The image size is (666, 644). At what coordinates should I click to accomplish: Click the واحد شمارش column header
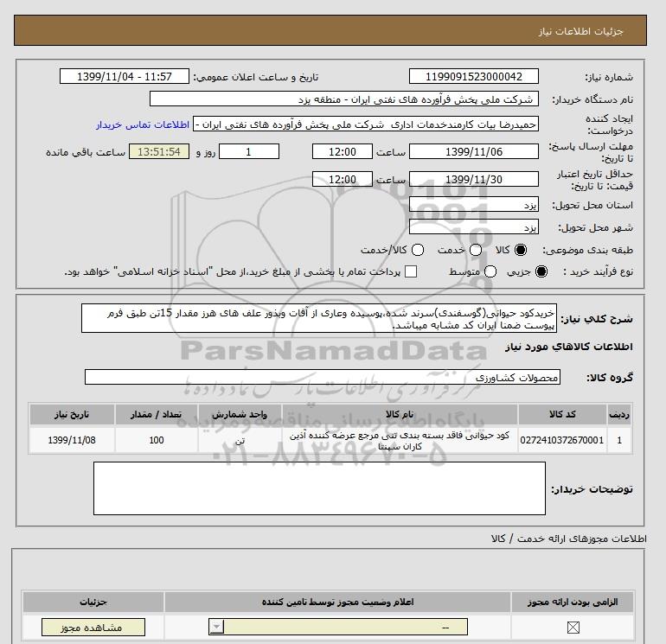point(240,414)
